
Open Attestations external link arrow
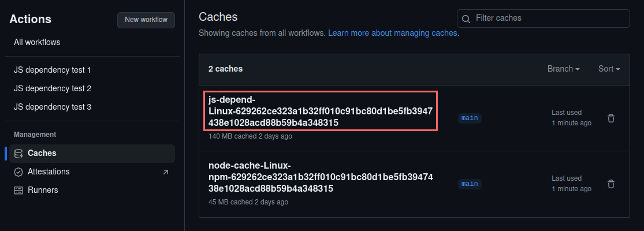click(x=166, y=172)
